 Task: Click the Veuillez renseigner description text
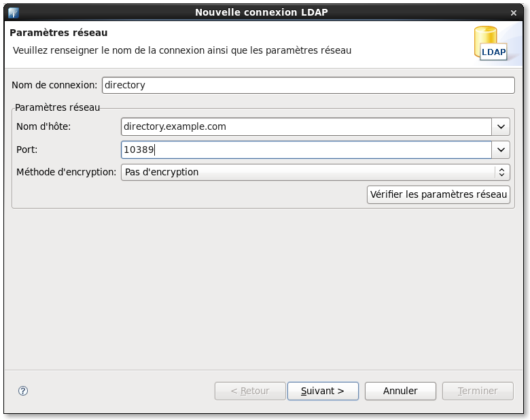click(x=182, y=50)
